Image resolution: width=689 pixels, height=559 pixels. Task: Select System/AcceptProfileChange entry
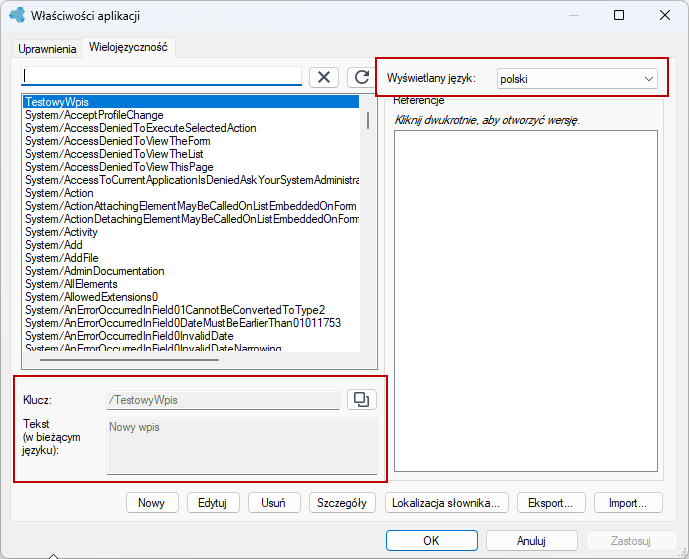coord(191,115)
